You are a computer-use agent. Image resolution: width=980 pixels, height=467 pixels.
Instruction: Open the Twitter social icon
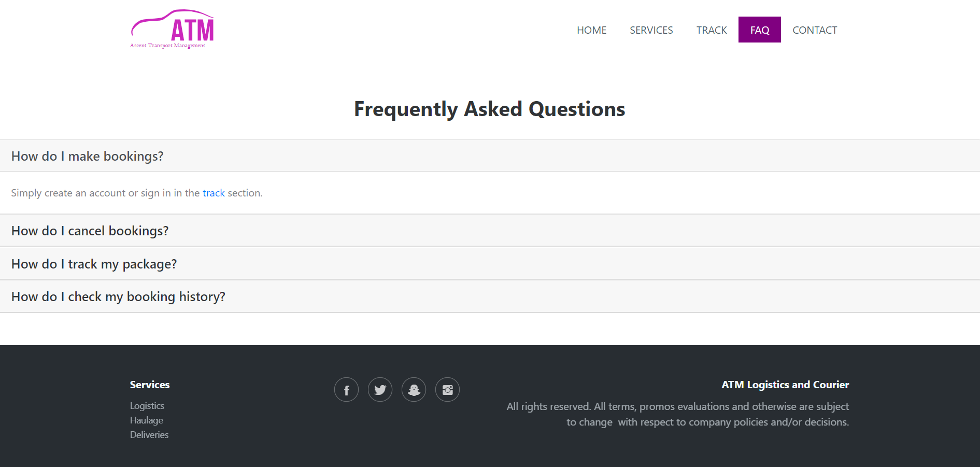click(x=380, y=390)
